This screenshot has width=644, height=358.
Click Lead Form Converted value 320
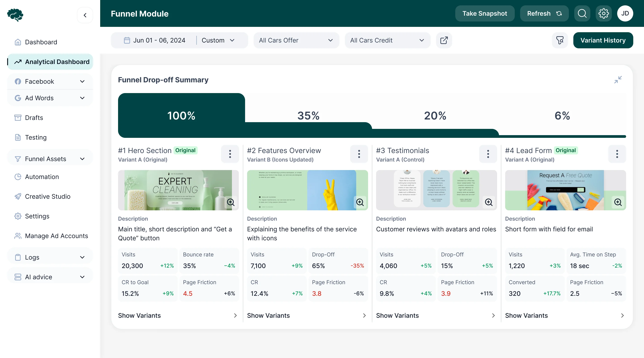click(x=515, y=294)
